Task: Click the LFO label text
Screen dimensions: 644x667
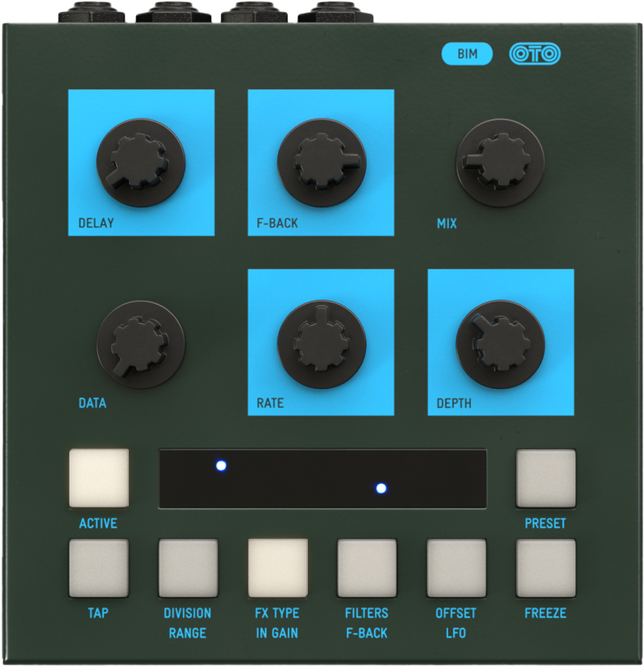Action: pos(455,633)
